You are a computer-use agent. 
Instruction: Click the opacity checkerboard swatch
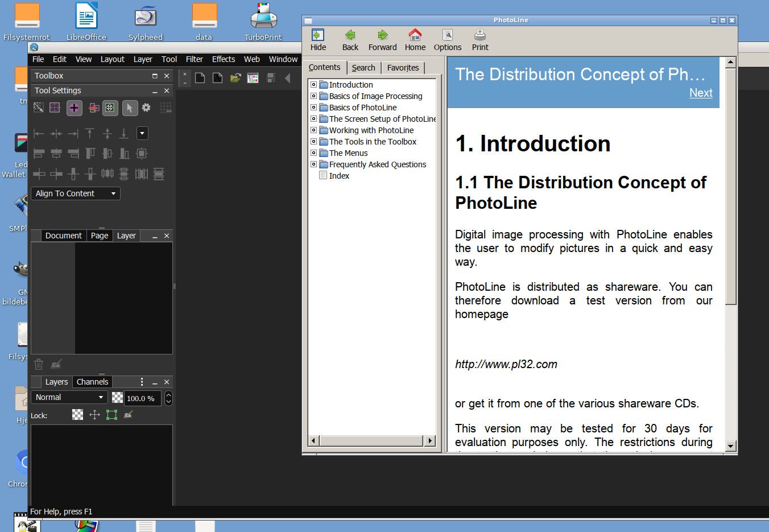(117, 398)
